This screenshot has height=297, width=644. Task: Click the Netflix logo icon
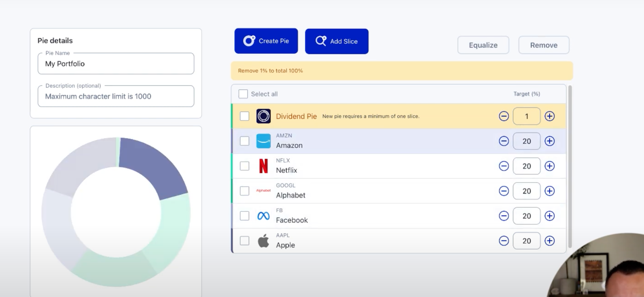point(263,166)
